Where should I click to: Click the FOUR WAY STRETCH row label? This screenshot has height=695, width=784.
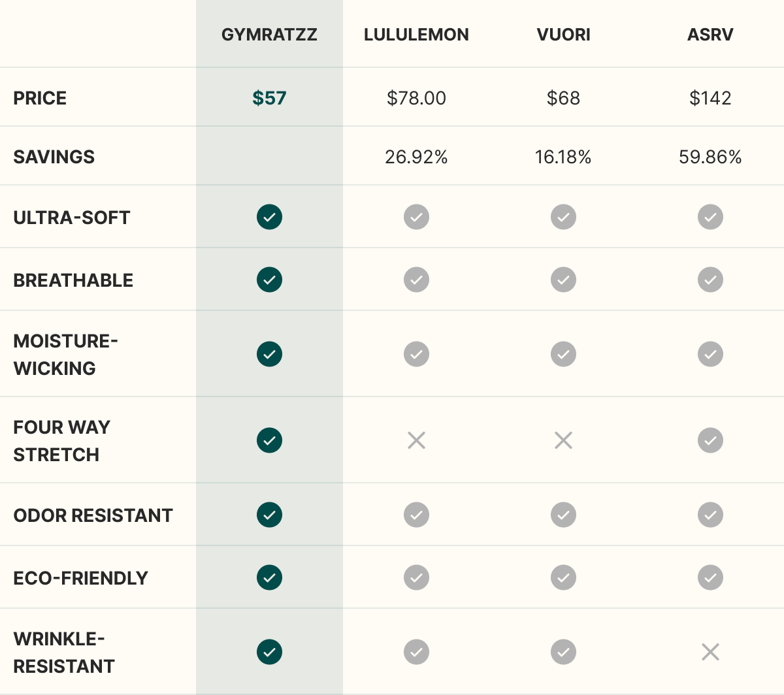(61, 441)
